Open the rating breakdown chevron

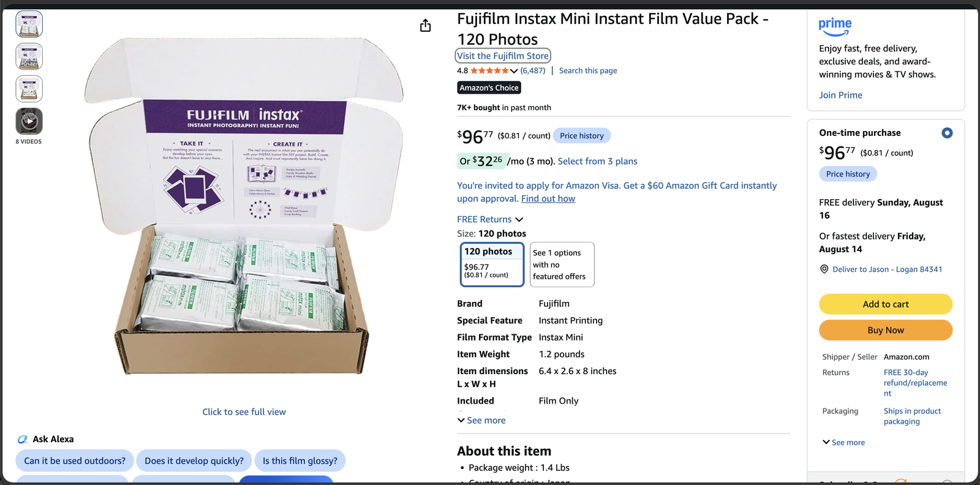[514, 71]
